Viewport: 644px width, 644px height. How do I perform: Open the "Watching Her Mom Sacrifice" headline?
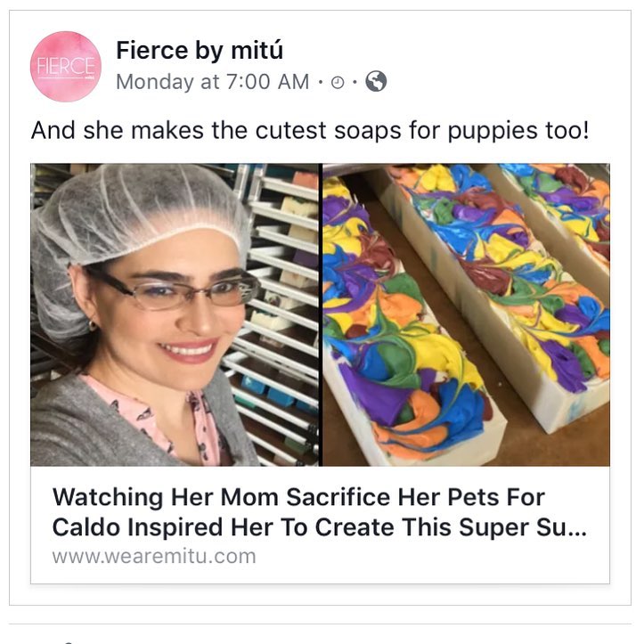[298, 497]
